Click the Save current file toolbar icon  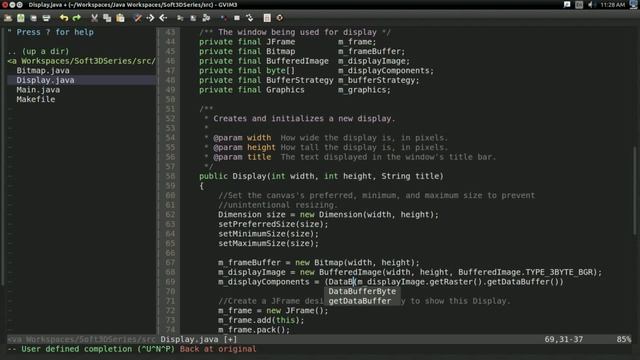click(21, 18)
